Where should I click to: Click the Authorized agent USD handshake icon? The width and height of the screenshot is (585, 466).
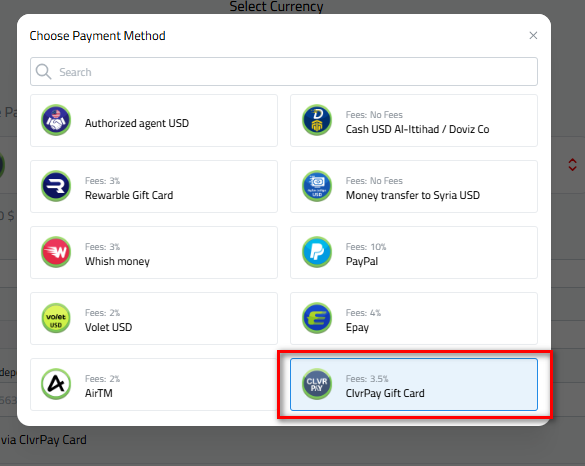point(56,120)
